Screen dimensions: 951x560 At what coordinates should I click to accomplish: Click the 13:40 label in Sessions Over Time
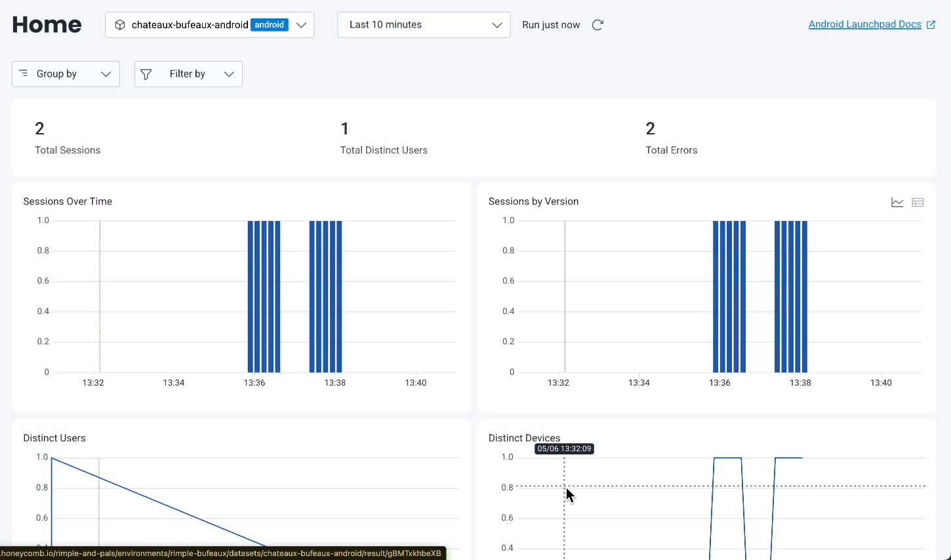416,383
